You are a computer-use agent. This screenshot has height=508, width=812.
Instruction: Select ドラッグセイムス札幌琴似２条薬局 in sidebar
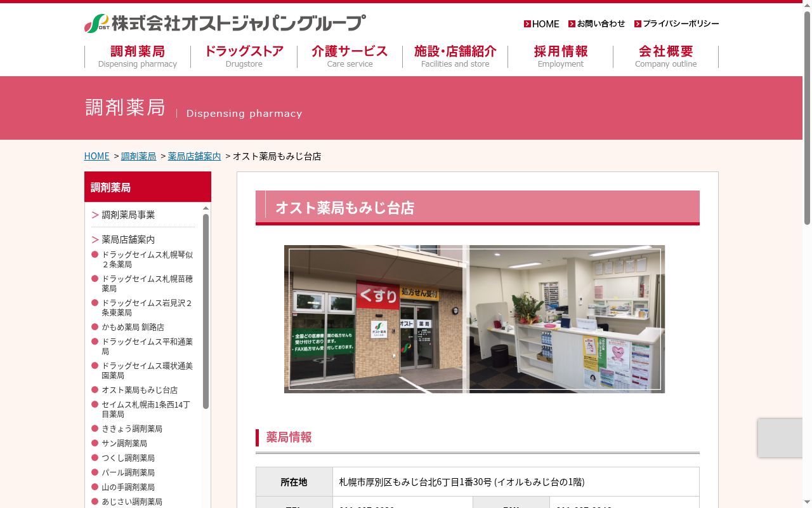[x=147, y=259]
